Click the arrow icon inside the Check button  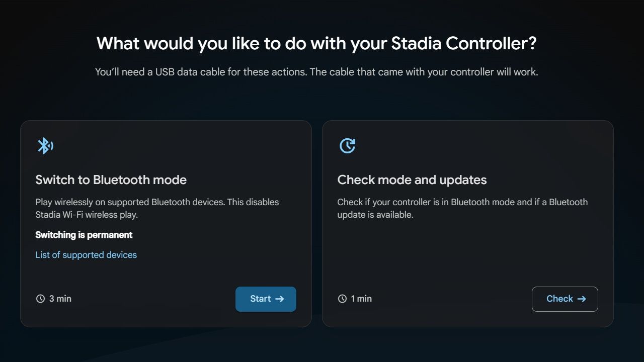click(x=582, y=299)
